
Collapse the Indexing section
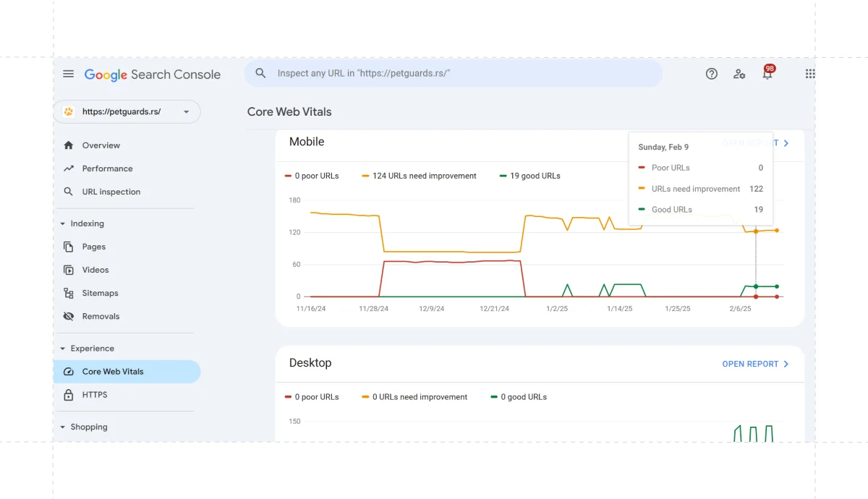(87, 223)
